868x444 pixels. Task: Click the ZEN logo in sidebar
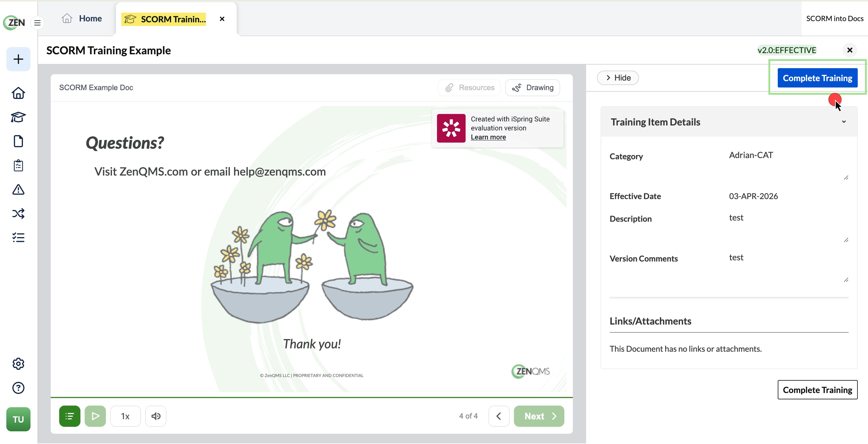(14, 23)
